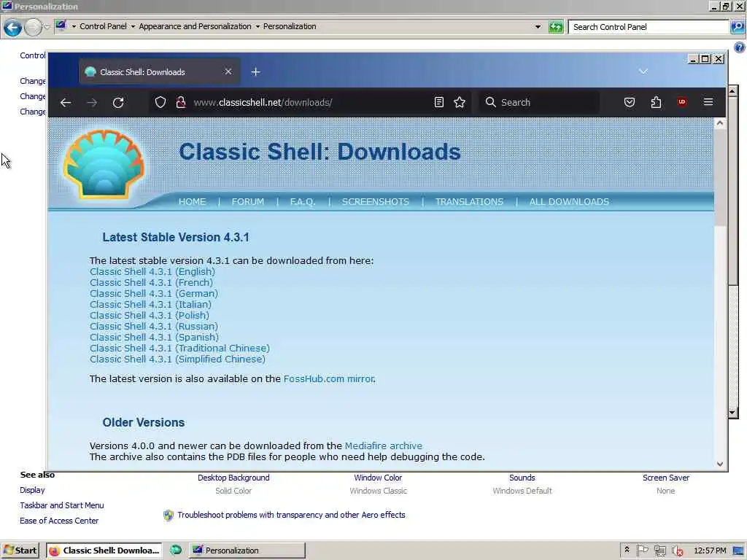
Task: Open the Mediafire archive link
Action: 384,446
